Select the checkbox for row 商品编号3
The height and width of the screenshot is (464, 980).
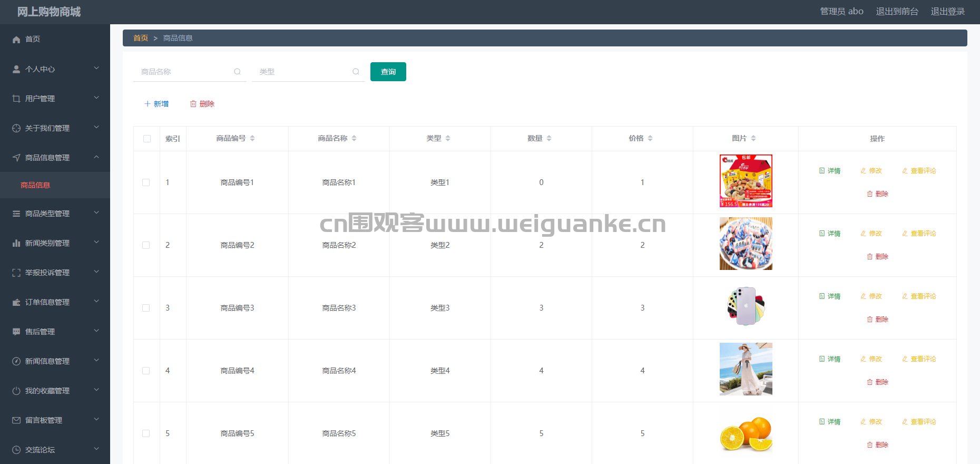click(146, 308)
